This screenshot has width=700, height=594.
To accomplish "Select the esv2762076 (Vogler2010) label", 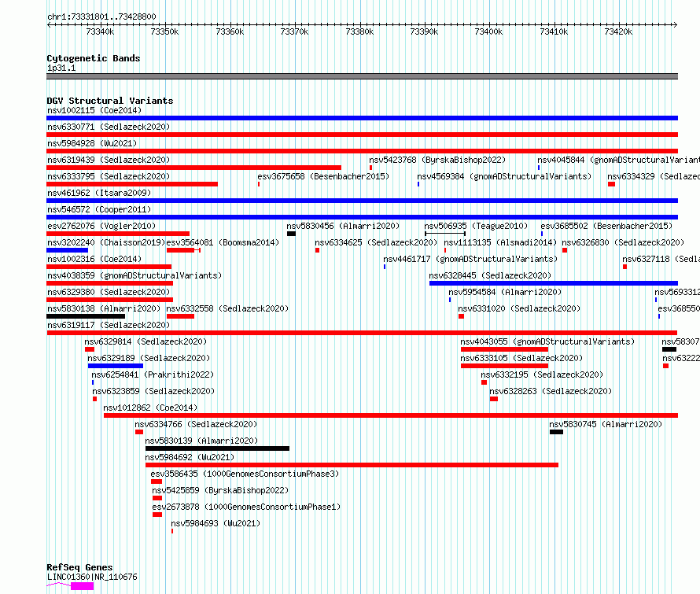I will [x=101, y=226].
